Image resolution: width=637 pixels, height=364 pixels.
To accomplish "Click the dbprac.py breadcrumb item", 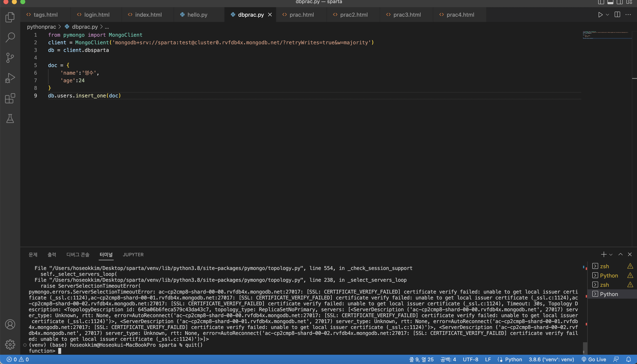I will tap(85, 27).
